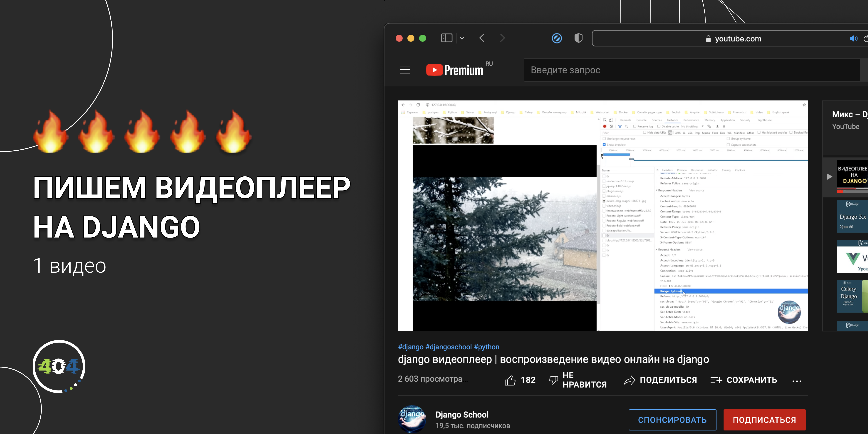This screenshot has width=868, height=434.
Task: Click the Django School channel avatar
Action: pyautogui.click(x=412, y=419)
